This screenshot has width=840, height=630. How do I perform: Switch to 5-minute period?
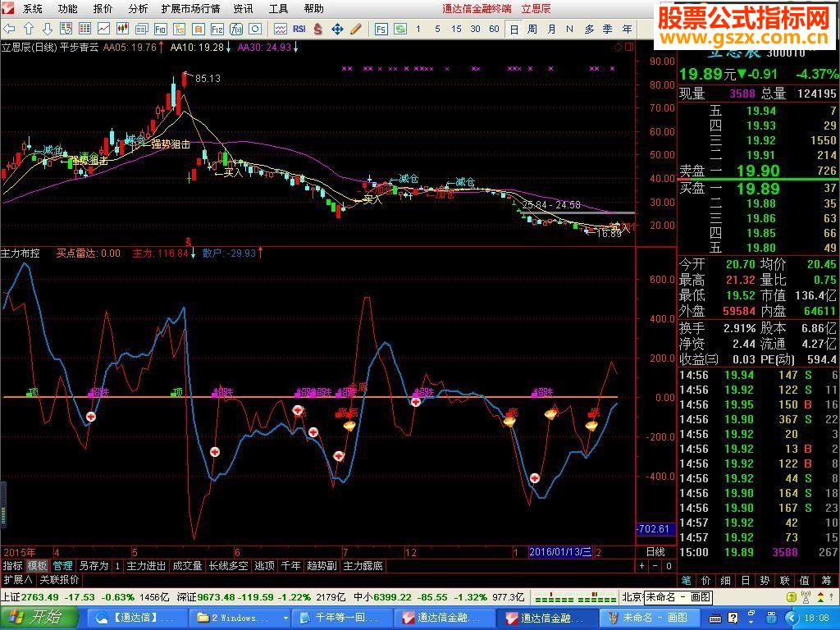pos(437,29)
